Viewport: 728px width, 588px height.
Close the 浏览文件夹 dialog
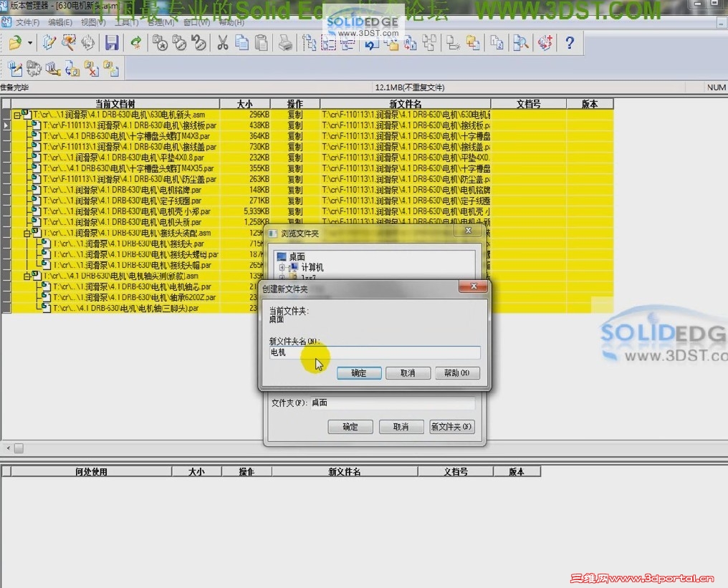click(x=469, y=231)
